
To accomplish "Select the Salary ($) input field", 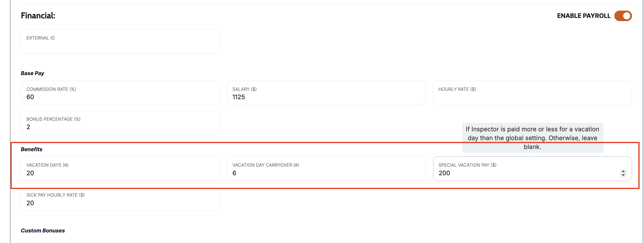I will [326, 97].
